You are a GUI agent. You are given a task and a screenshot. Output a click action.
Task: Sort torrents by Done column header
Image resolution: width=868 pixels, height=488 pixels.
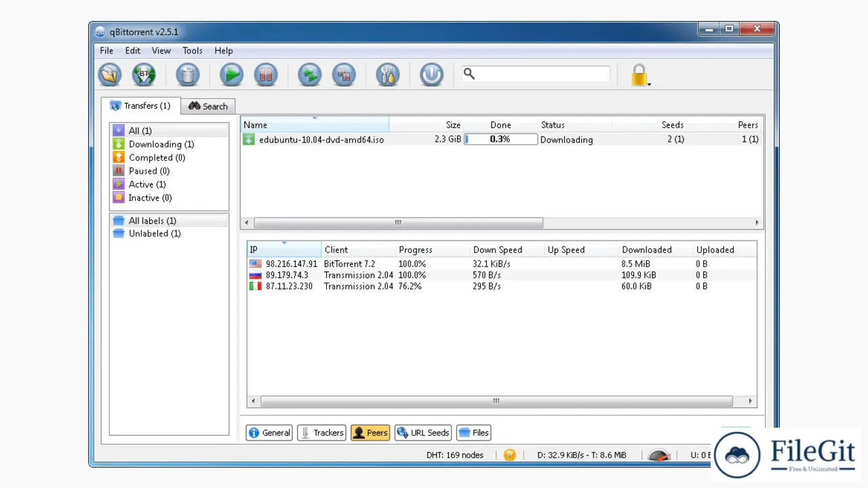(x=500, y=125)
